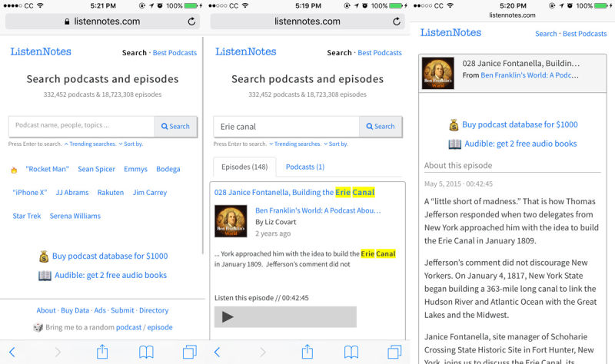Select trending search Sean Spicer

(x=97, y=169)
